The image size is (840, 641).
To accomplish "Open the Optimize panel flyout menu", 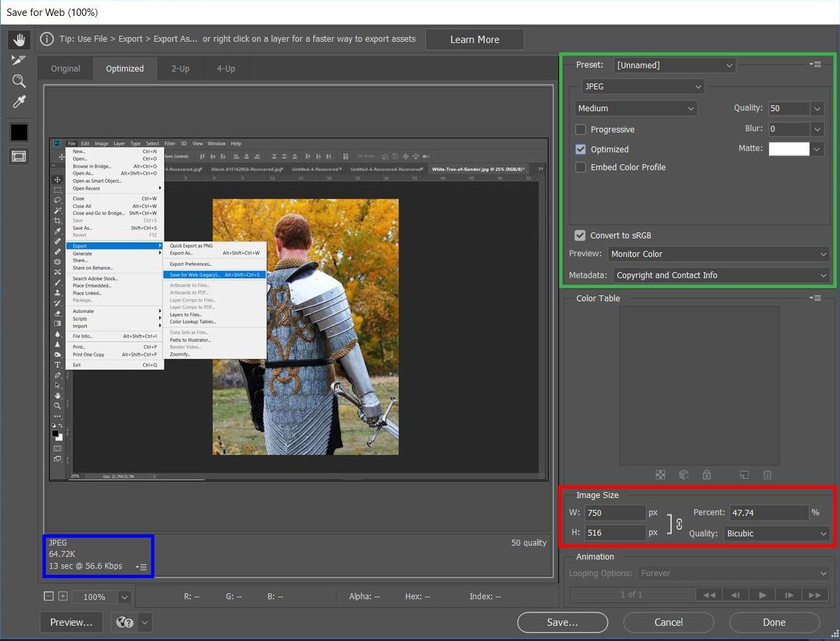I will 815,64.
